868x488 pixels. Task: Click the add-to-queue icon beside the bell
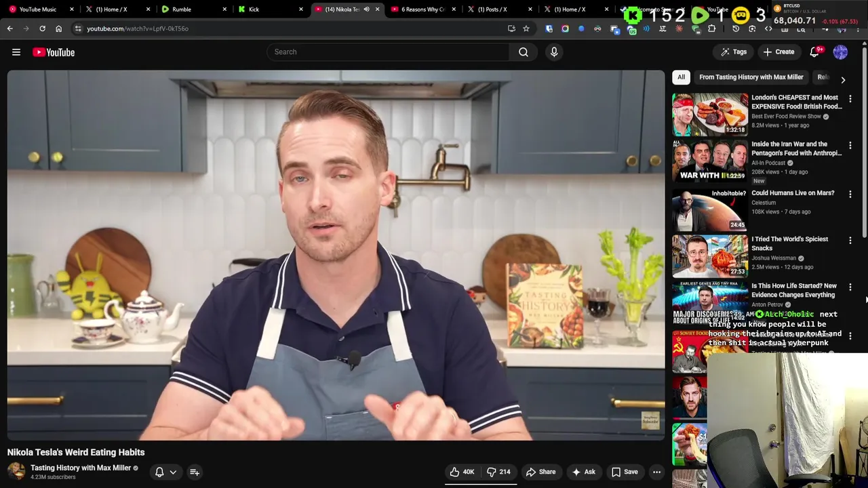(x=194, y=472)
